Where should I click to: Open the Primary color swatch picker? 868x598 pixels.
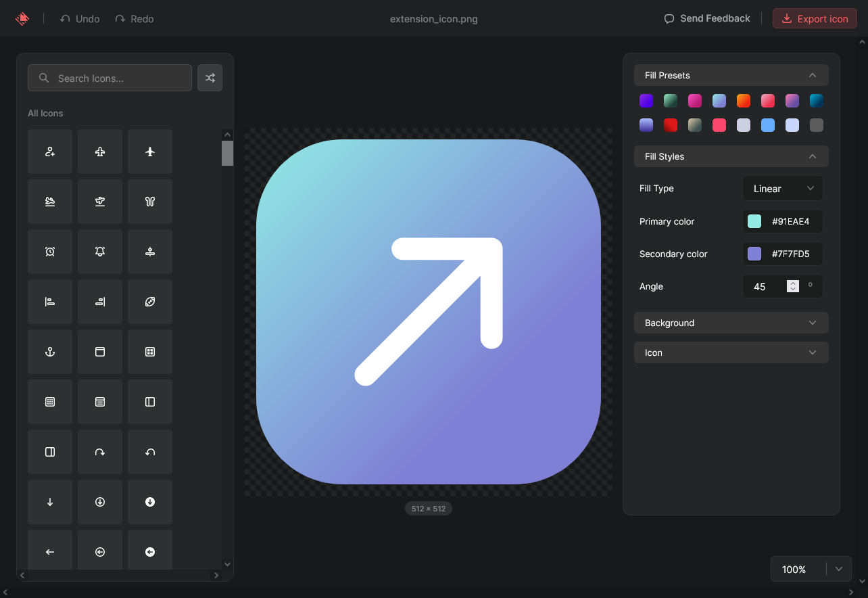click(754, 221)
